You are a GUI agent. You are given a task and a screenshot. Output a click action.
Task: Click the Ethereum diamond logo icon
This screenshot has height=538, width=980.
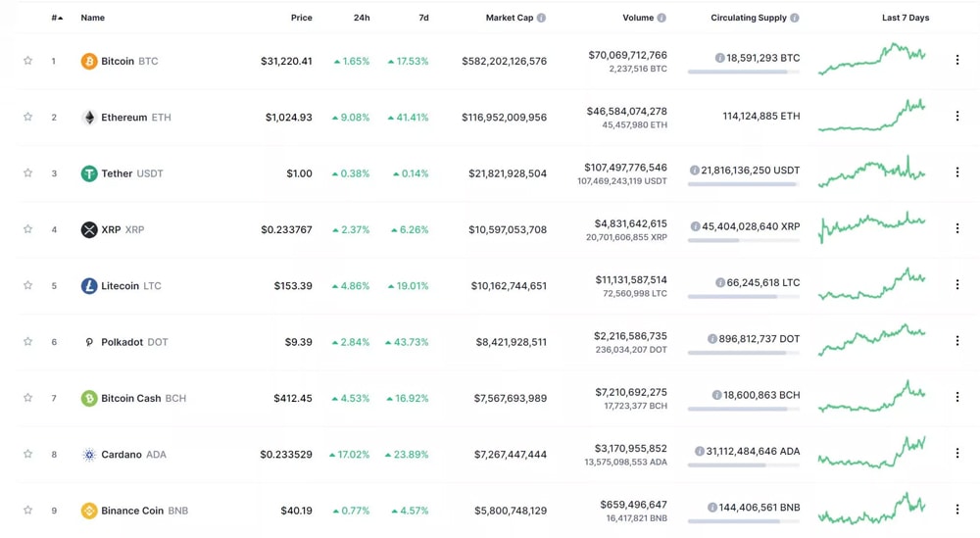(89, 118)
